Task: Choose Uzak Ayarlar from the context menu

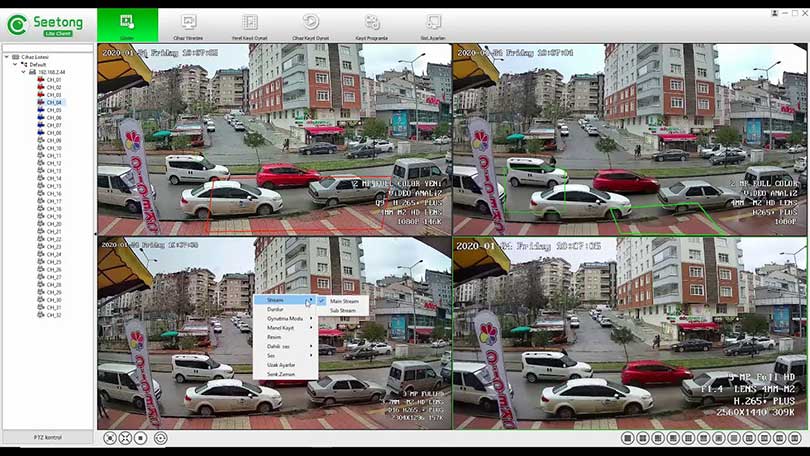Action: tap(280, 364)
